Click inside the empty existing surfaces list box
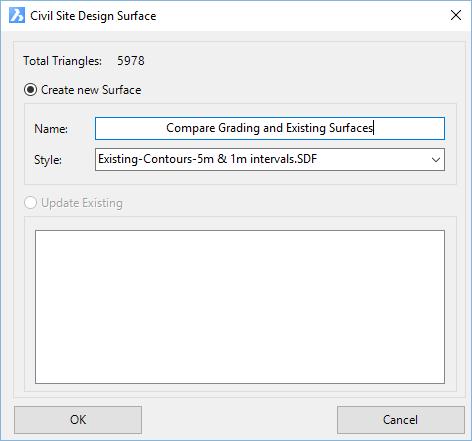472x441 pixels. coord(240,307)
